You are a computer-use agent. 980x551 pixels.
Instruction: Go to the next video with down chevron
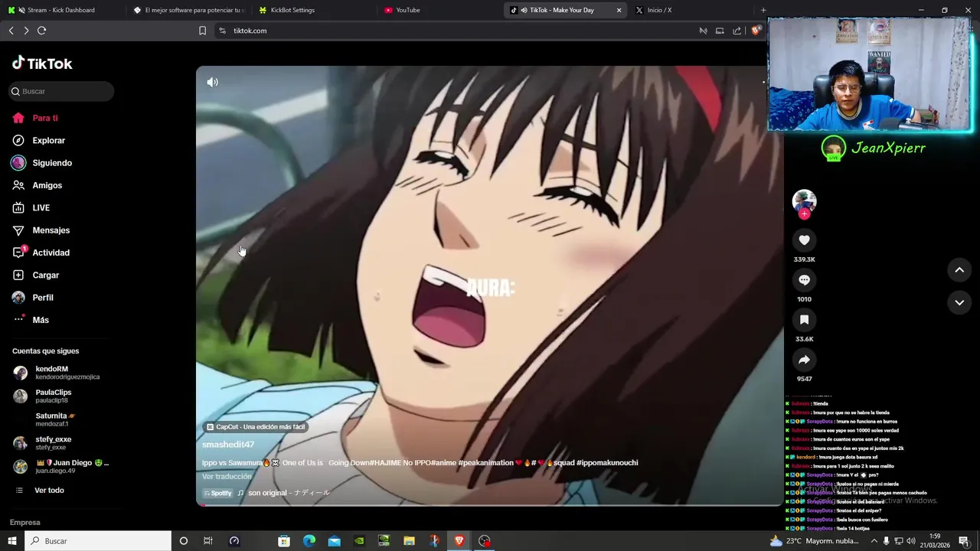coord(959,302)
